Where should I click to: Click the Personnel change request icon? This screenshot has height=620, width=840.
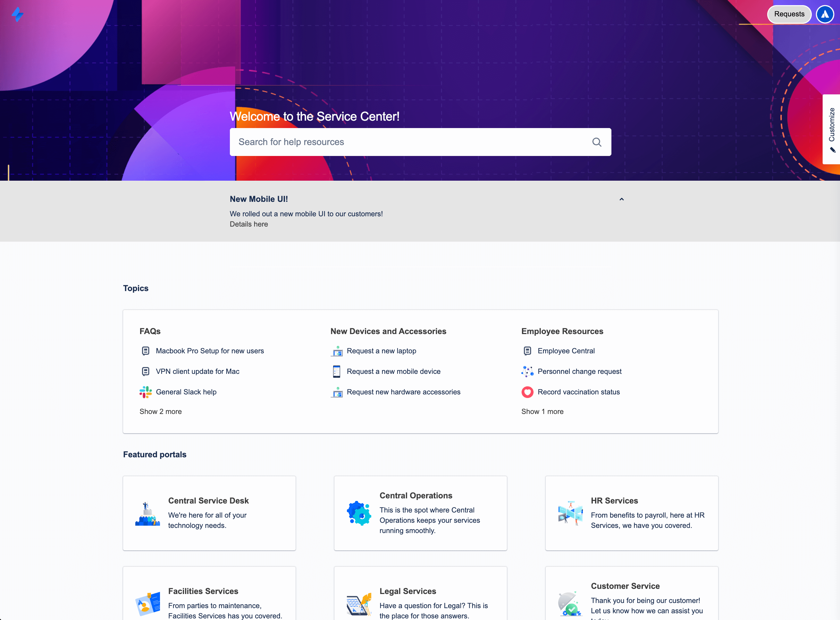[526, 371]
